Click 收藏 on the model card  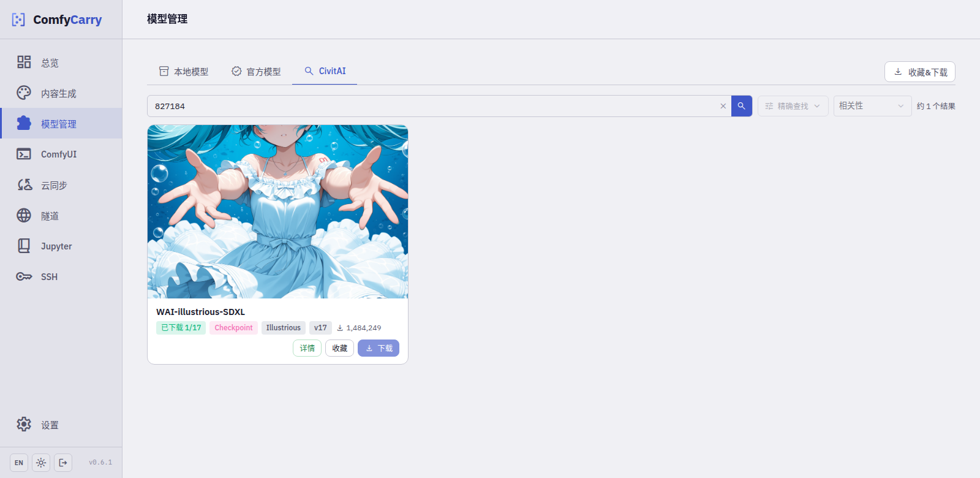(x=339, y=348)
